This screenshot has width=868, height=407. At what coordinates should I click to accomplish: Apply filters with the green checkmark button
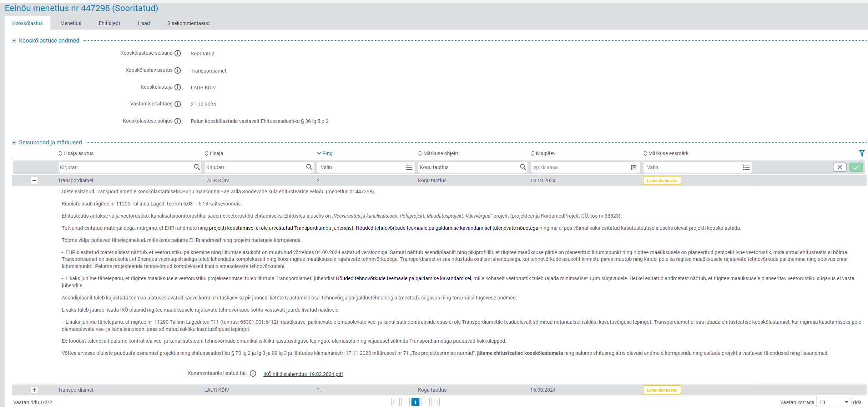(x=856, y=167)
